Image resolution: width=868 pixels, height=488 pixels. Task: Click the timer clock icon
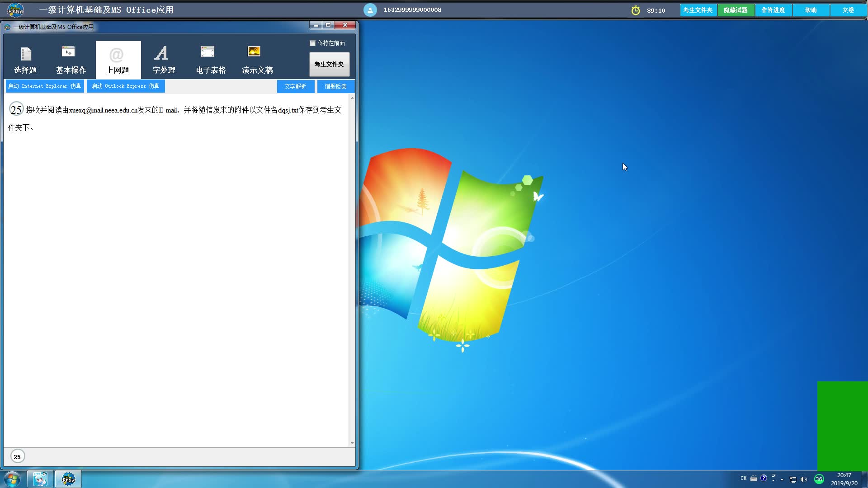[x=636, y=10]
